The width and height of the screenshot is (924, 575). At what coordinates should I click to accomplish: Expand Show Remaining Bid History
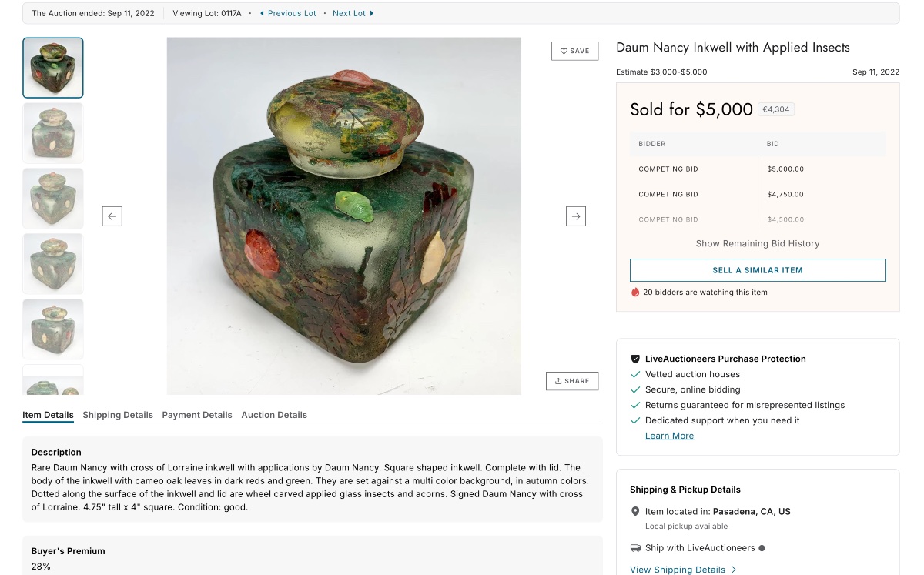click(x=758, y=243)
